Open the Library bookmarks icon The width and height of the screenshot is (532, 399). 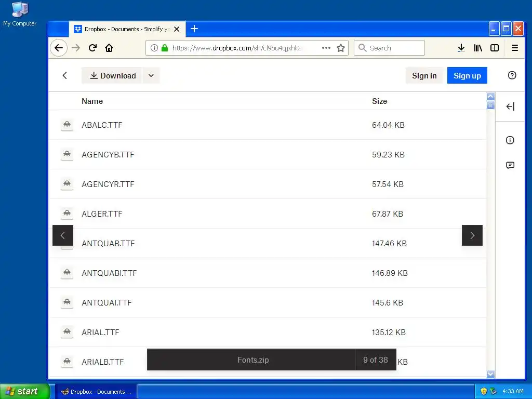tap(478, 48)
